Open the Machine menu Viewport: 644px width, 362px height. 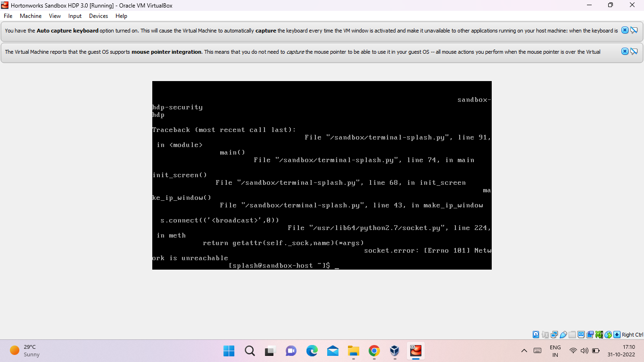tap(30, 16)
